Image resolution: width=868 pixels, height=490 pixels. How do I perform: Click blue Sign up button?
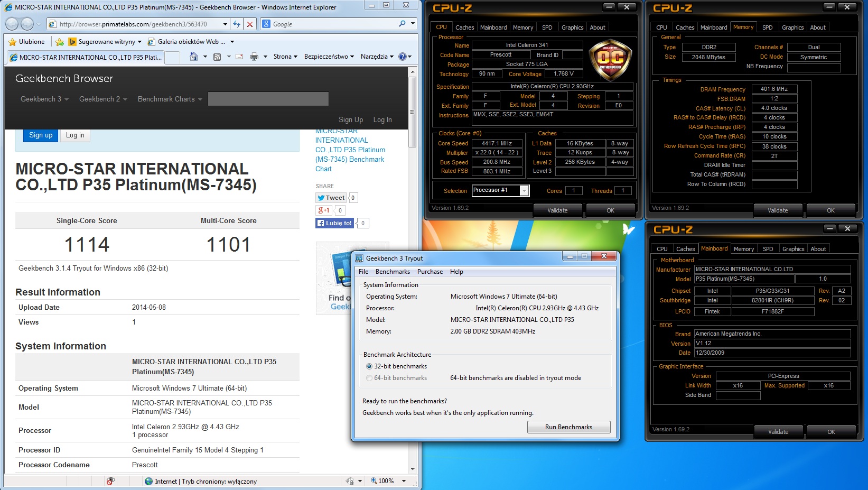click(41, 135)
